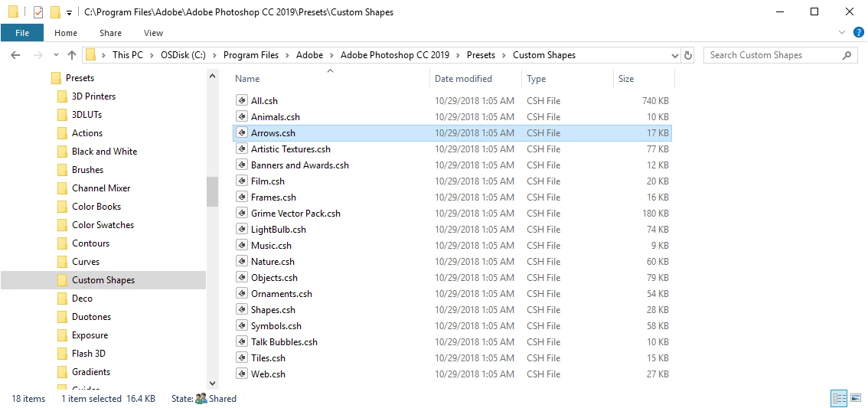Click the navigation pane scroll up arrow
This screenshot has width=868, height=408.
(x=213, y=77)
